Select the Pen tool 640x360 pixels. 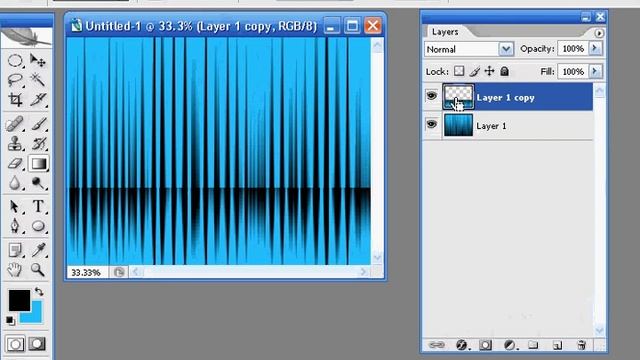(x=15, y=226)
